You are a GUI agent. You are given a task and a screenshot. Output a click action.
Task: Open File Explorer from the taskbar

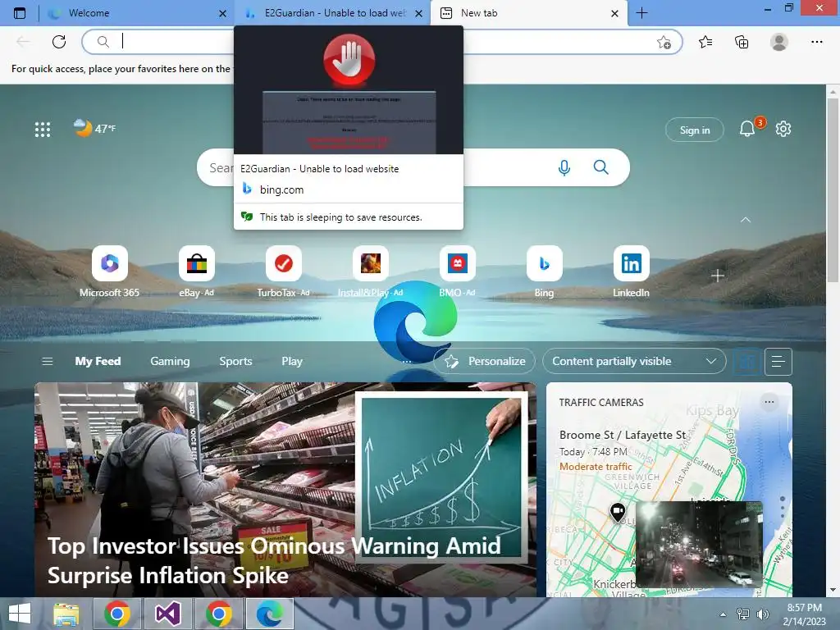(66, 614)
